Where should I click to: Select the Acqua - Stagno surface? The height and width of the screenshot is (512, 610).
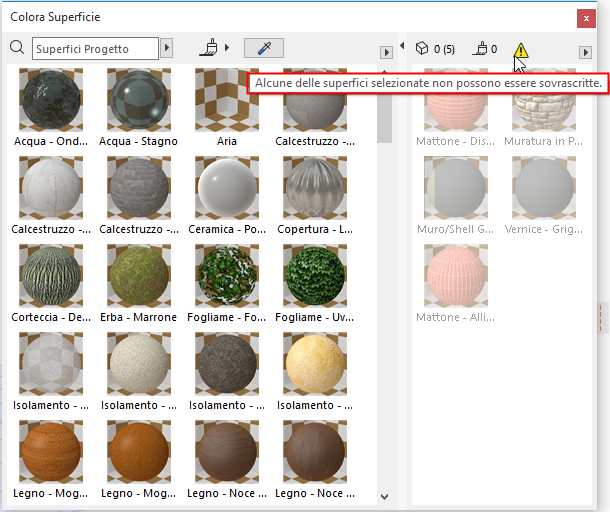click(139, 100)
